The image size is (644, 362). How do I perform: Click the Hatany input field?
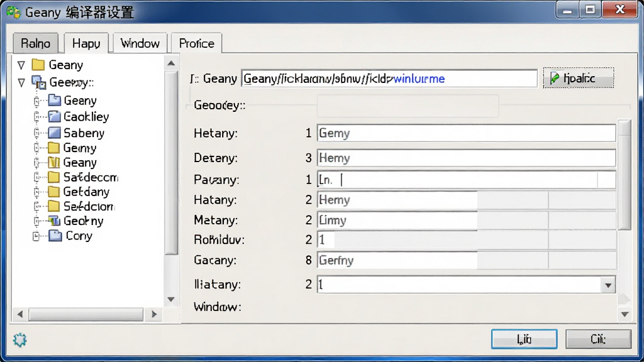(466, 200)
